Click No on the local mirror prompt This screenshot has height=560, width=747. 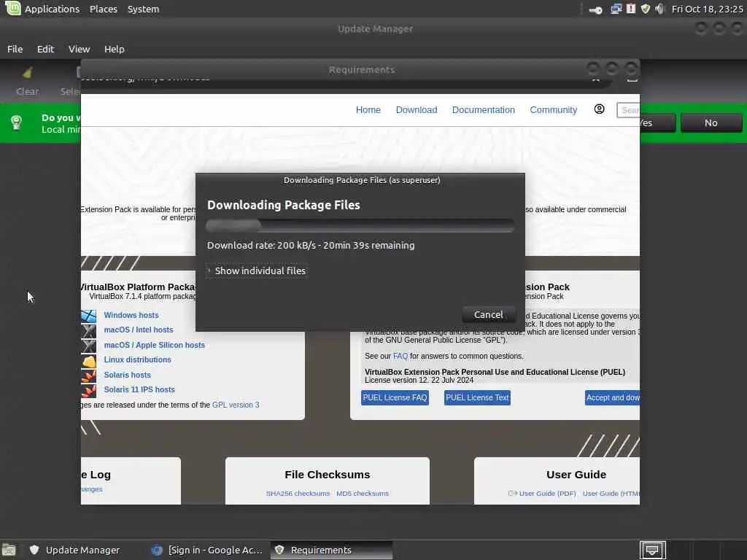[x=711, y=122]
